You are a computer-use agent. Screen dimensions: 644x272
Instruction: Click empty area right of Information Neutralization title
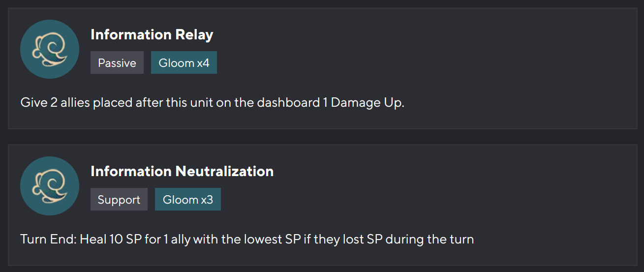(418, 172)
